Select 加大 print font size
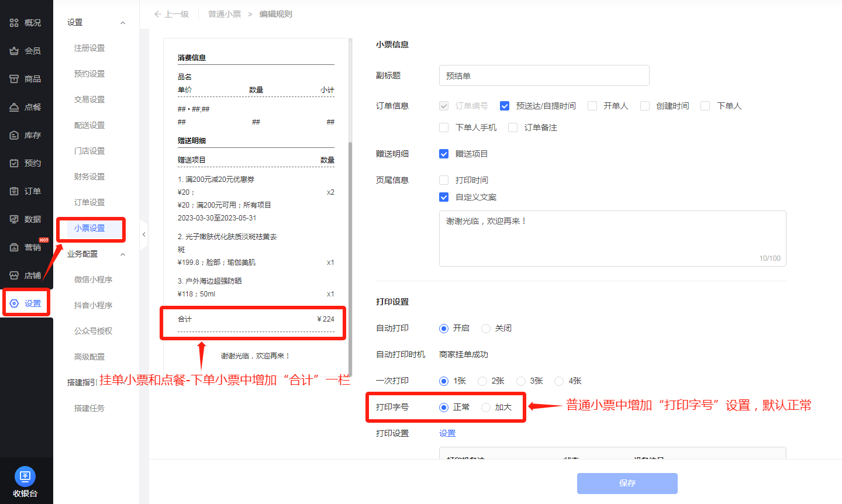The image size is (842, 504). tap(486, 407)
